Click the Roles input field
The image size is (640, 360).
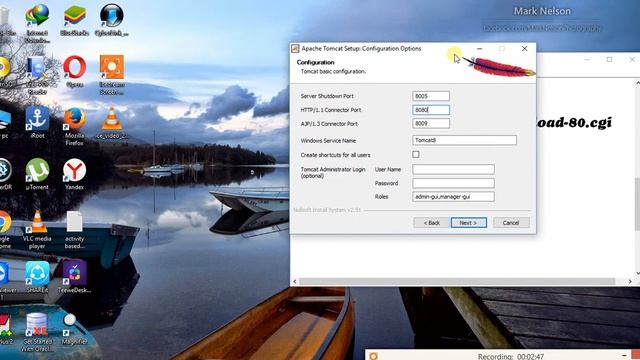tap(453, 196)
